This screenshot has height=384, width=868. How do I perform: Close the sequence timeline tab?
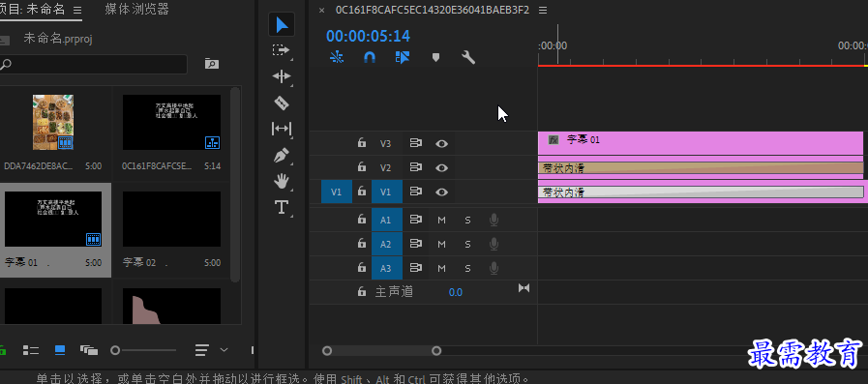pos(321,10)
